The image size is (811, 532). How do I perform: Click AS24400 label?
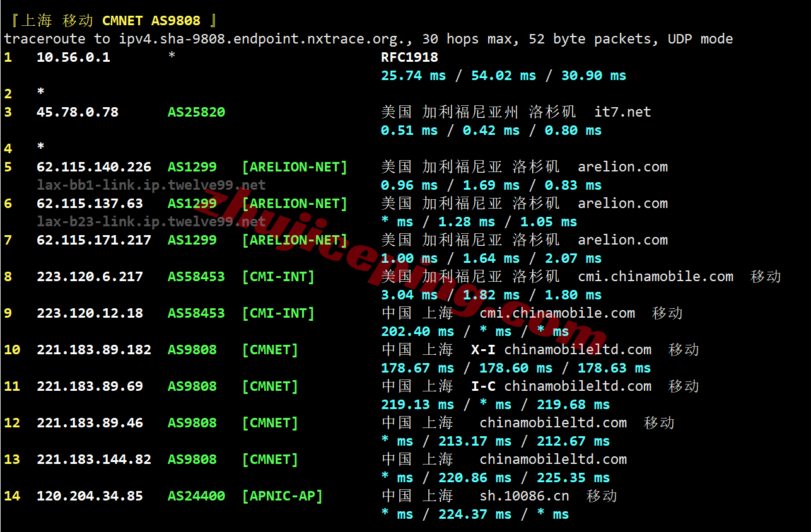pos(196,496)
